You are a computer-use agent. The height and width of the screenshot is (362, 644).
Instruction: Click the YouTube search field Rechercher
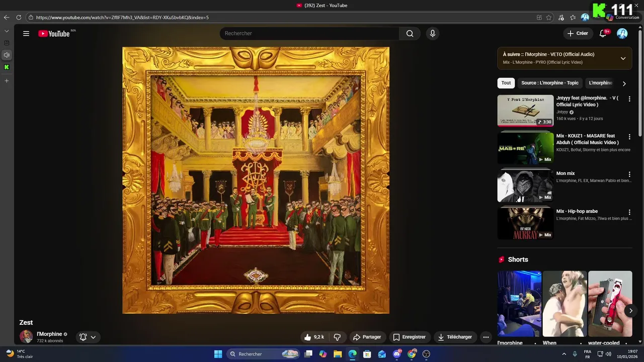click(x=309, y=34)
